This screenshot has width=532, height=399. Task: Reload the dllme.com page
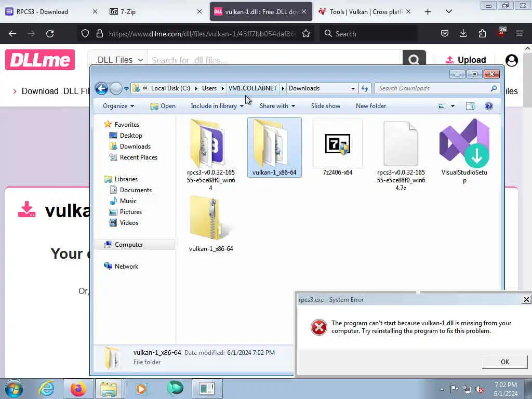50,34
